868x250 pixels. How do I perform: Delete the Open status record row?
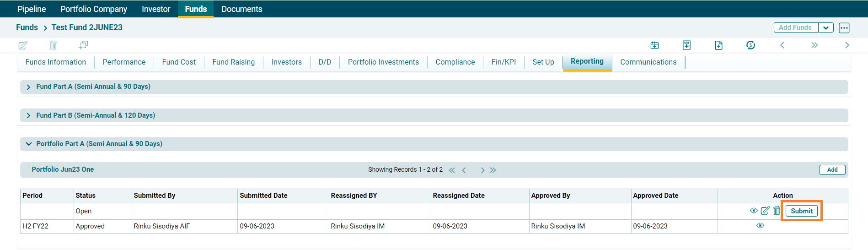[777, 211]
